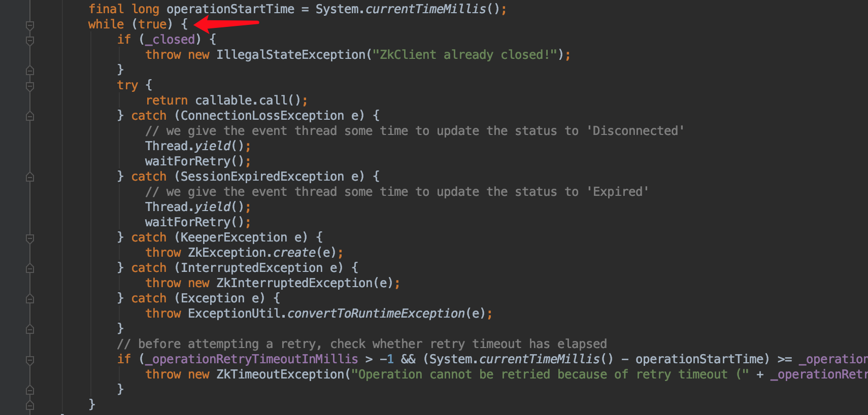Click the ZkInterruptedException constructor call
This screenshot has height=415, width=868.
(305, 283)
